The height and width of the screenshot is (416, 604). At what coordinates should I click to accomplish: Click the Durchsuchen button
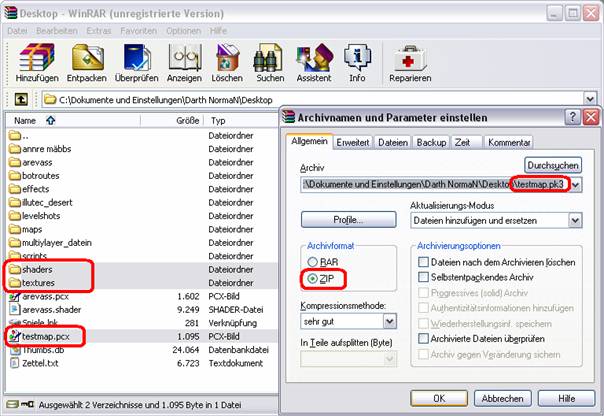[x=553, y=165]
